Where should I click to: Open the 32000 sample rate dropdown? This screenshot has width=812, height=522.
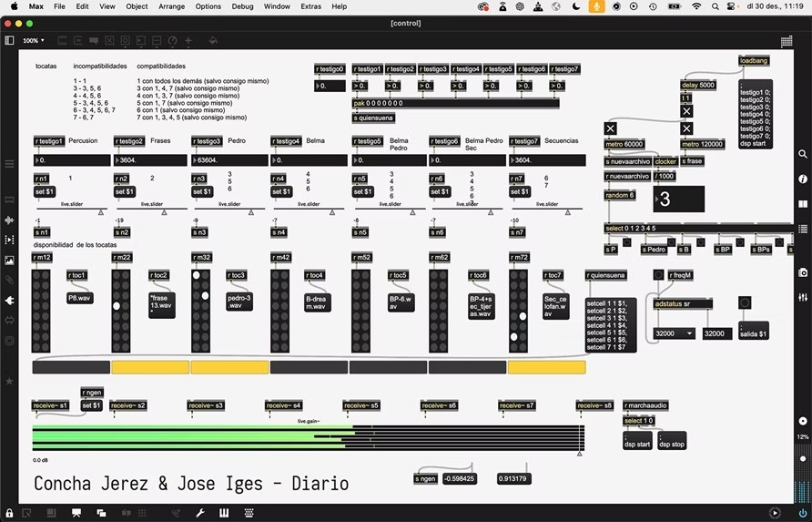tap(676, 333)
